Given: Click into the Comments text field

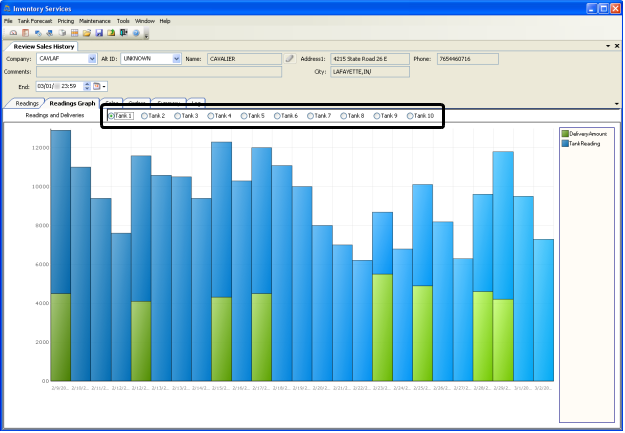Looking at the screenshot, I should pyautogui.click(x=160, y=72).
